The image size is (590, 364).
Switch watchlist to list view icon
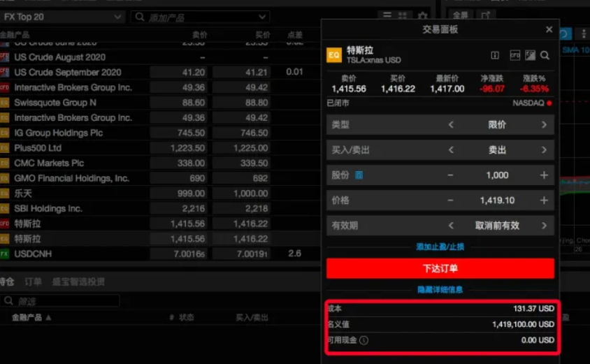click(387, 15)
